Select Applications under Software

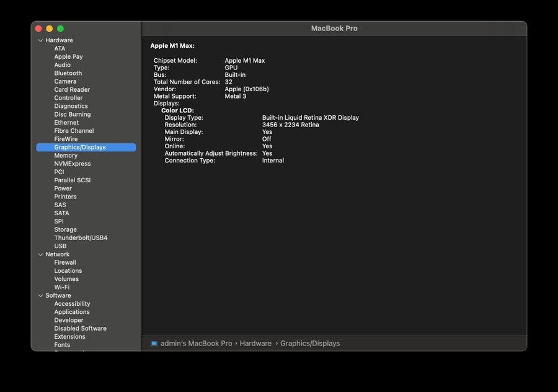click(x=72, y=312)
